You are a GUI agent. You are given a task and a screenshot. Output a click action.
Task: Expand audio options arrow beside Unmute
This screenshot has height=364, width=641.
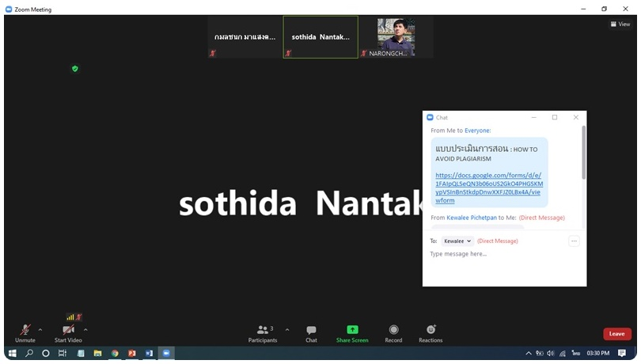point(40,329)
